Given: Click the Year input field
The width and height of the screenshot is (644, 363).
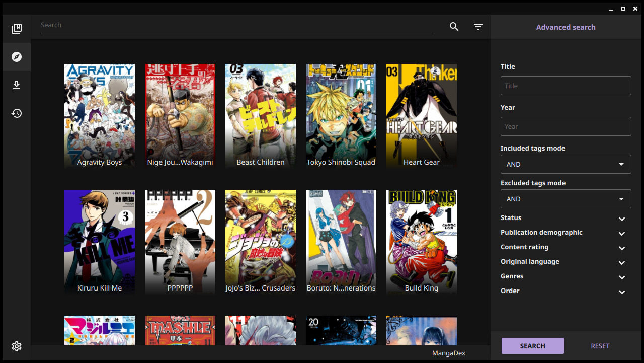Looking at the screenshot, I should 566,126.
